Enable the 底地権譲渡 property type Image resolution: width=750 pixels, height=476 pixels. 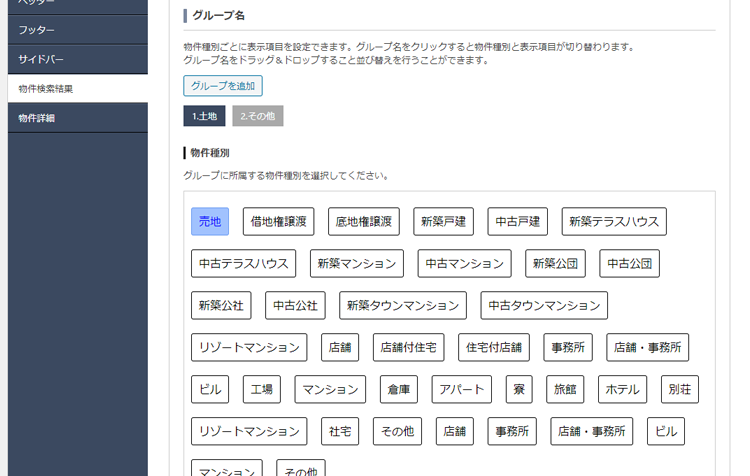point(364,221)
